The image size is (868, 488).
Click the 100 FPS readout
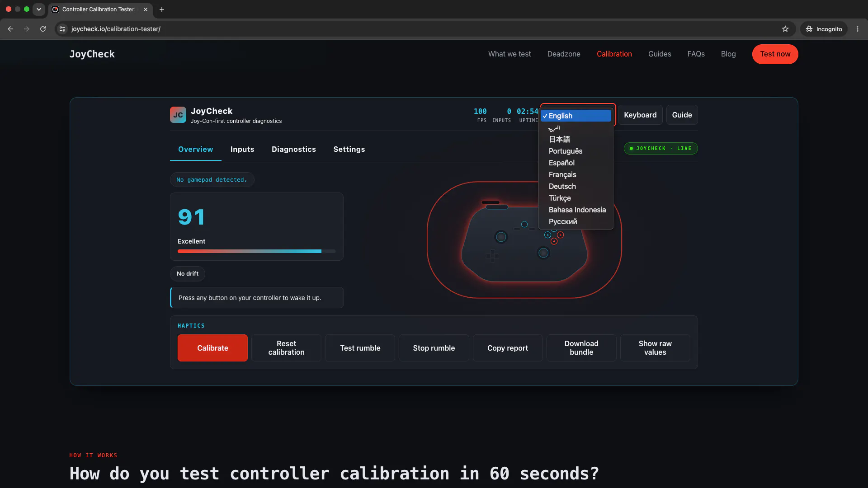pyautogui.click(x=481, y=115)
